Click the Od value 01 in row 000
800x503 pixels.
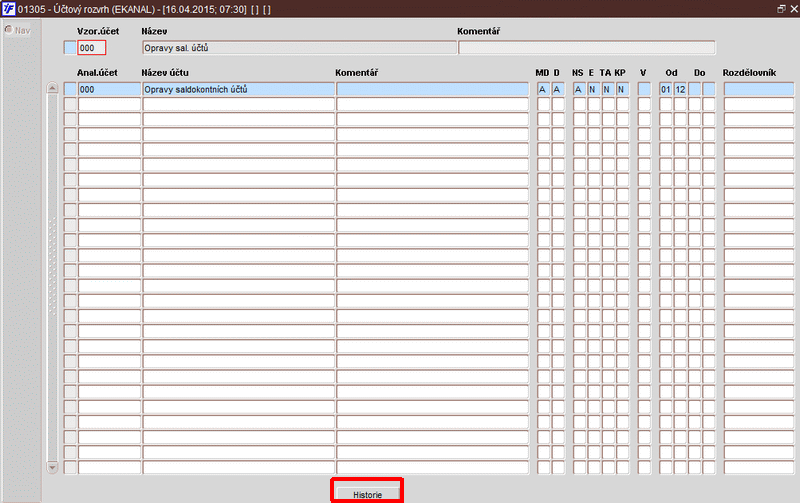click(x=666, y=89)
